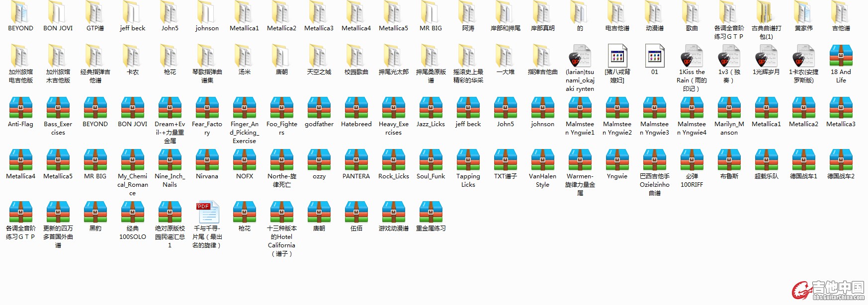Select the 1Kiss the Rain Guitar Pro icon
The width and height of the screenshot is (868, 305).
tap(692, 56)
